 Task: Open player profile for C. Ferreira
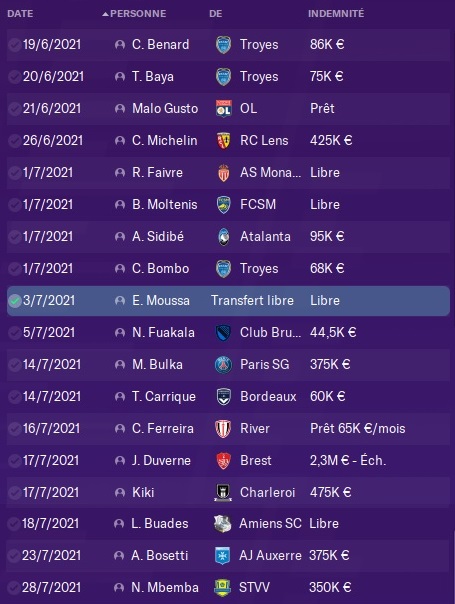pyautogui.click(x=163, y=428)
